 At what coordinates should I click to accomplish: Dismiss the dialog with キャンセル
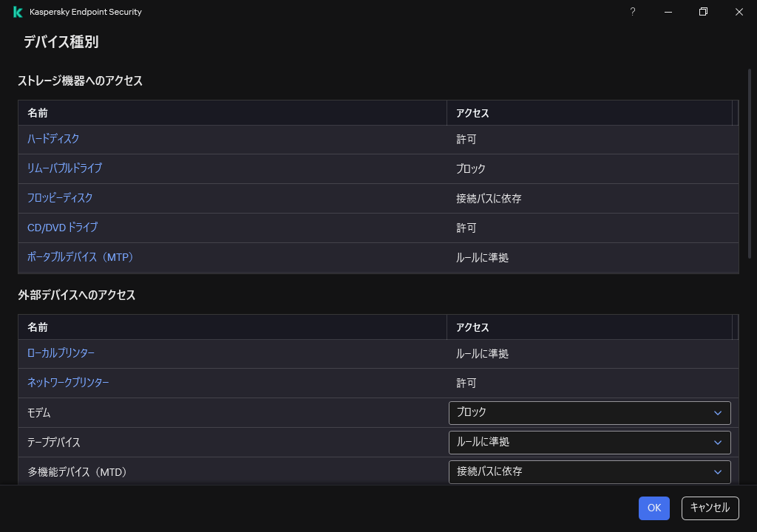tap(709, 508)
